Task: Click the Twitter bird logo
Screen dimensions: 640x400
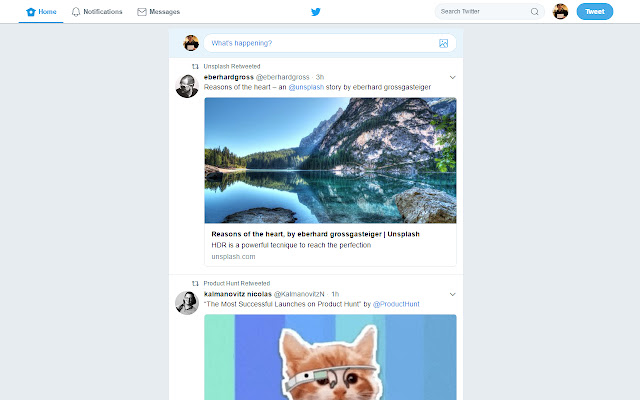Action: tap(316, 12)
